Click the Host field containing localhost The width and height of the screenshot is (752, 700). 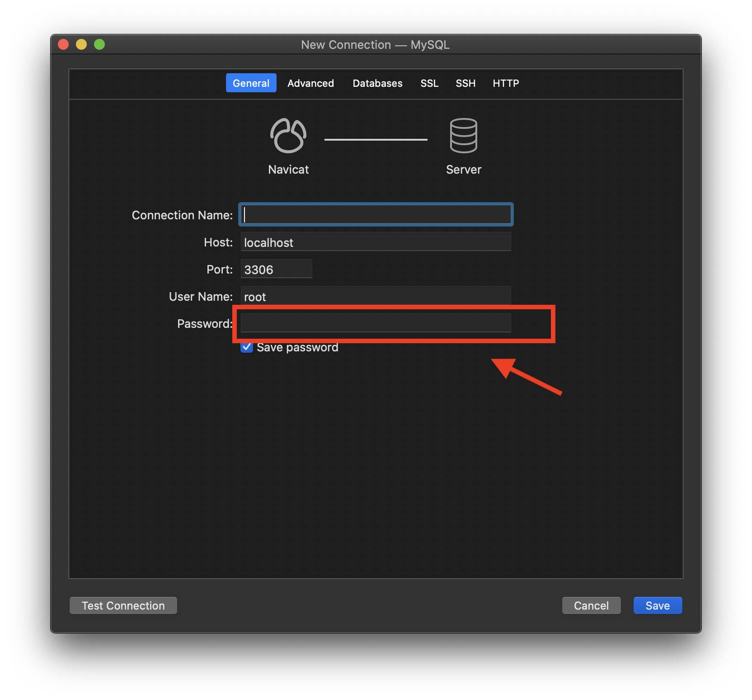(376, 242)
